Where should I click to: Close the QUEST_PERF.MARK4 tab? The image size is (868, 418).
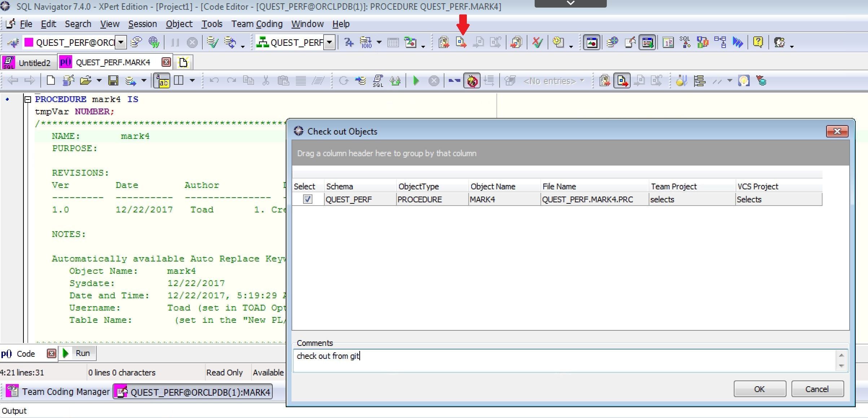click(166, 62)
